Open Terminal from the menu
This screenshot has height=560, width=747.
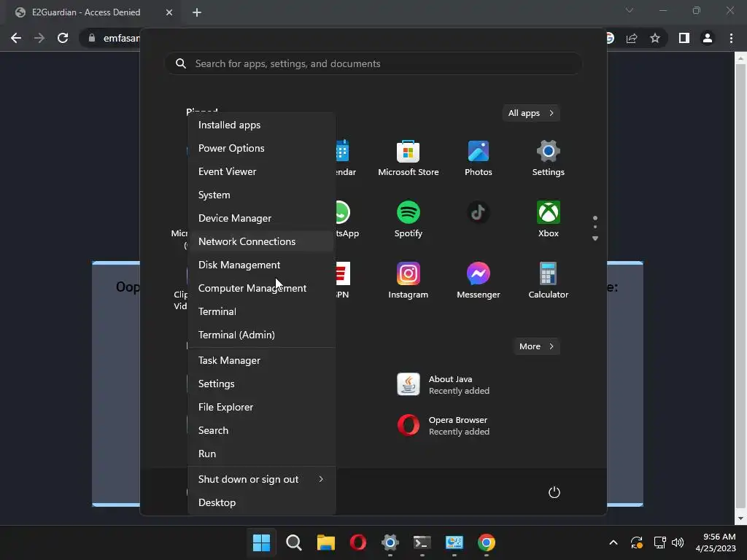click(x=261, y=311)
